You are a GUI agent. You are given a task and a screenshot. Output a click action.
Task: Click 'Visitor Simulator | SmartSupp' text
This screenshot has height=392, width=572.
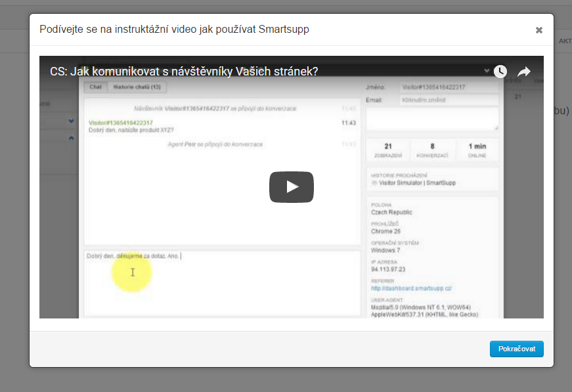click(x=417, y=183)
